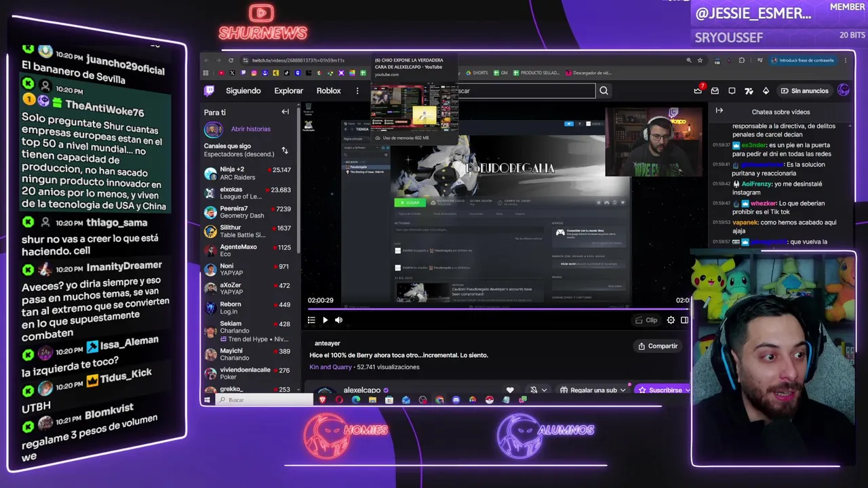The width and height of the screenshot is (868, 488).
Task: Open elxokas channel in sidebar
Action: click(248, 193)
